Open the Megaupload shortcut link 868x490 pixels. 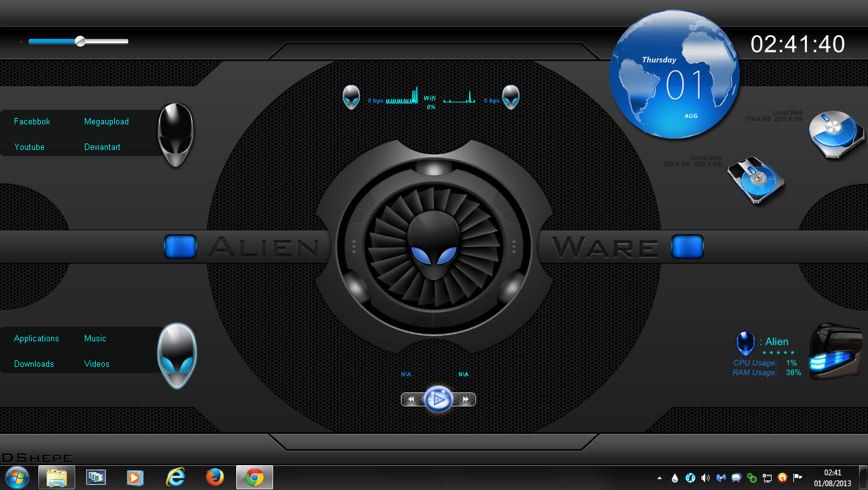coord(107,121)
